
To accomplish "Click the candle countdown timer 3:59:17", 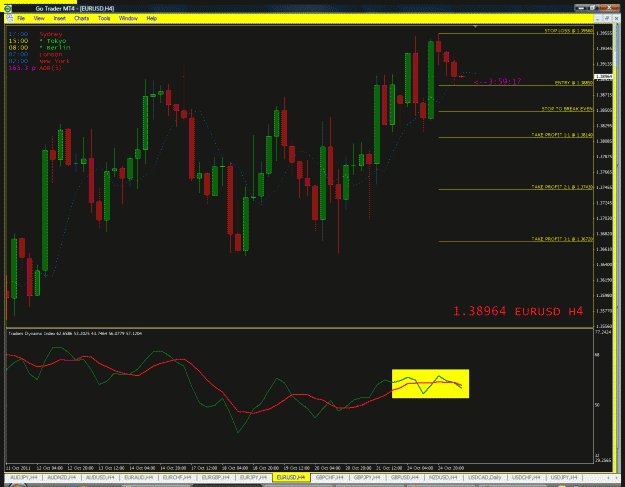I will [497, 82].
